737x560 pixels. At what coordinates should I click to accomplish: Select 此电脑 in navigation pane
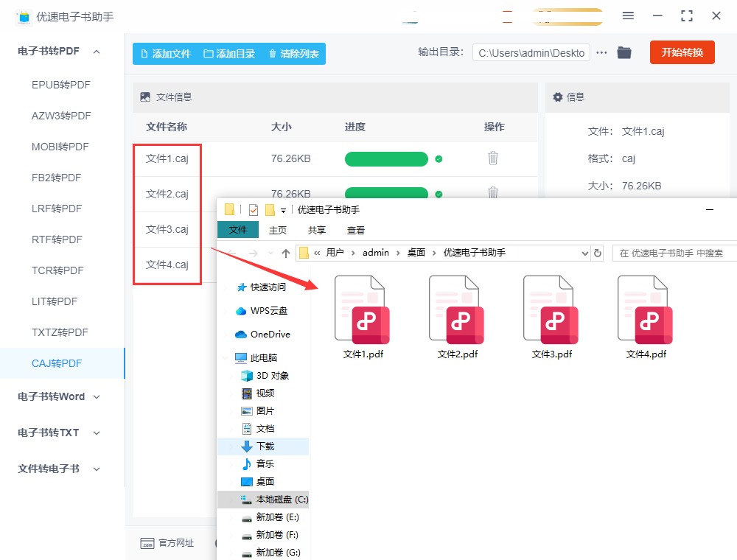(x=256, y=358)
